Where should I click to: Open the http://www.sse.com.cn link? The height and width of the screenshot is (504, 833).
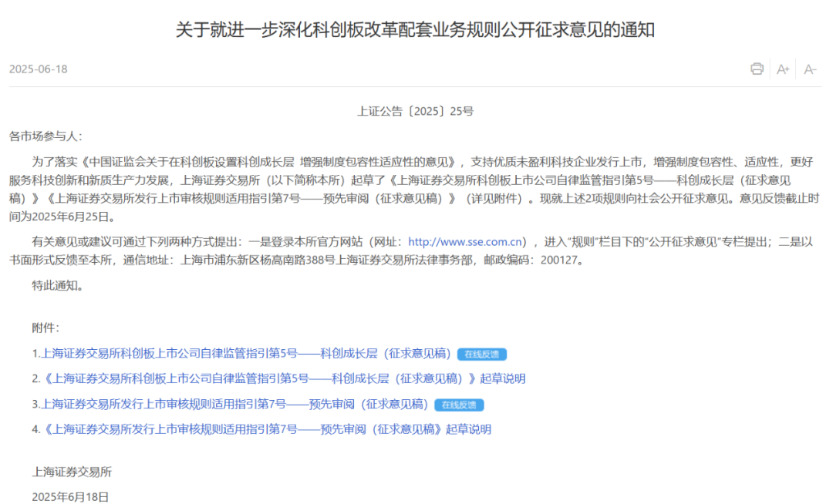click(465, 242)
